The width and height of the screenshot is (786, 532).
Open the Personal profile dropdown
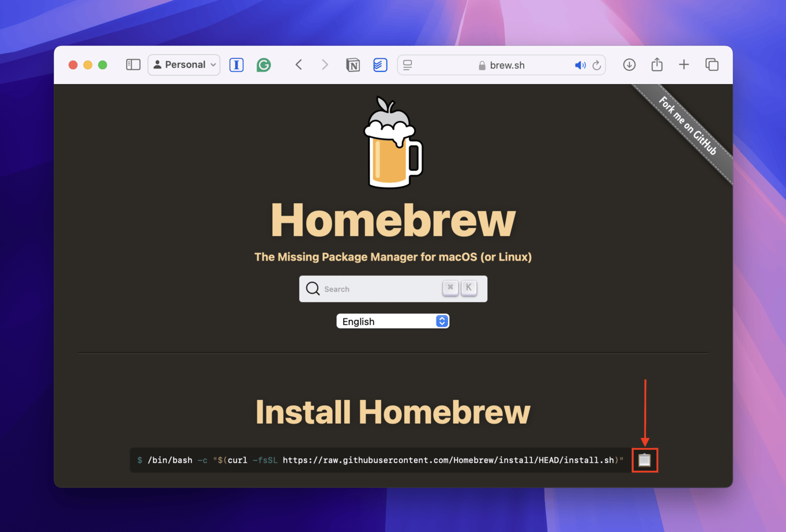184,65
